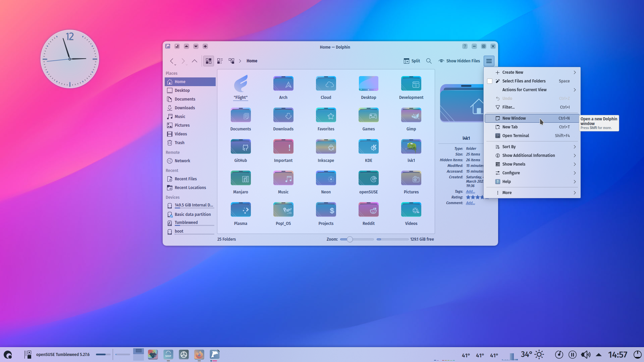Screen dimensions: 644x362
Task: Click the l4k1 folder preview thumbnail
Action: click(462, 103)
